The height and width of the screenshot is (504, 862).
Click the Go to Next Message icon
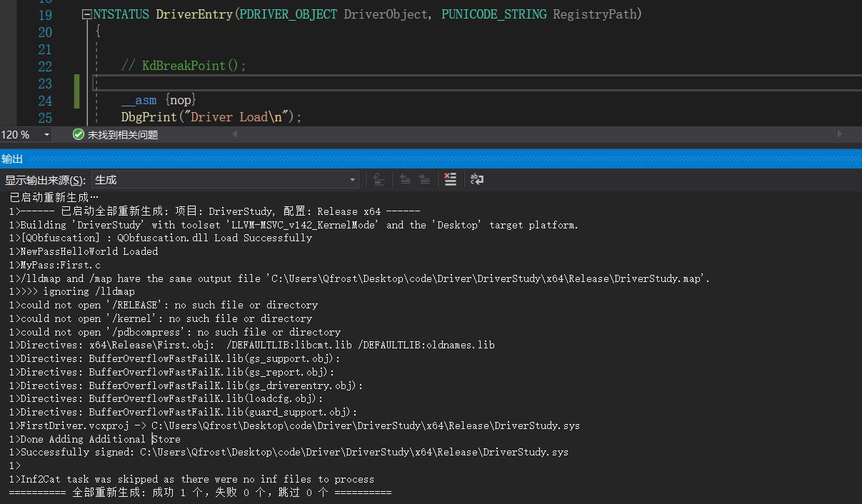pyautogui.click(x=426, y=179)
